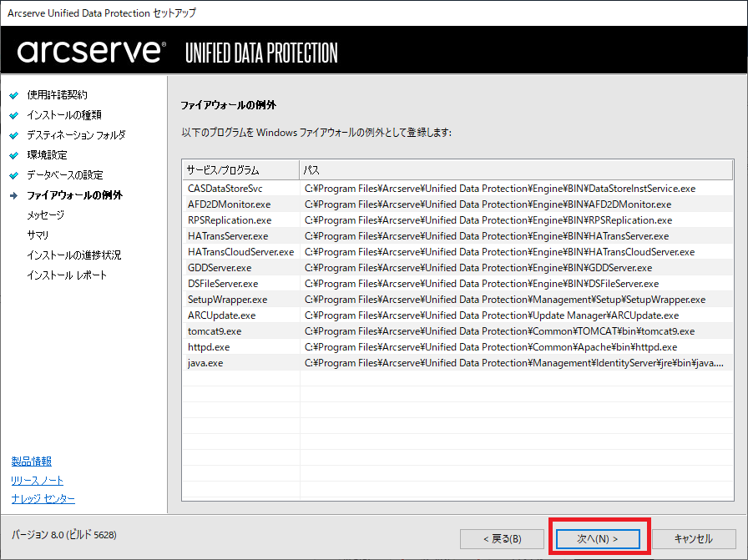748x560 pixels.
Task: Open the リリースノート link
Action: click(x=38, y=481)
